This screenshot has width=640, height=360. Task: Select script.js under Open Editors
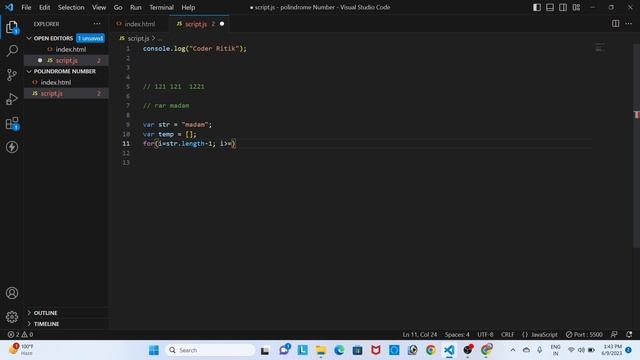coord(67,60)
